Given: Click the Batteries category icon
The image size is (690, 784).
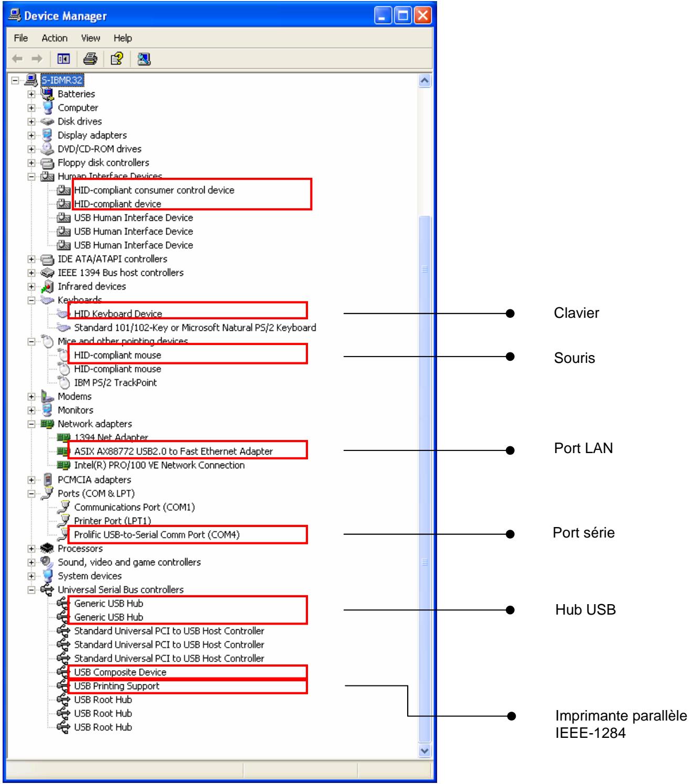Looking at the screenshot, I should coord(48,94).
